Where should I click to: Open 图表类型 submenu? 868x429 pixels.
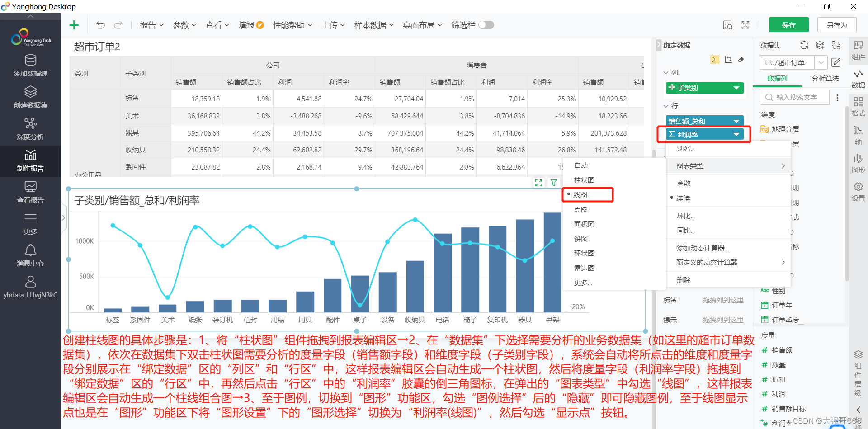tap(728, 165)
